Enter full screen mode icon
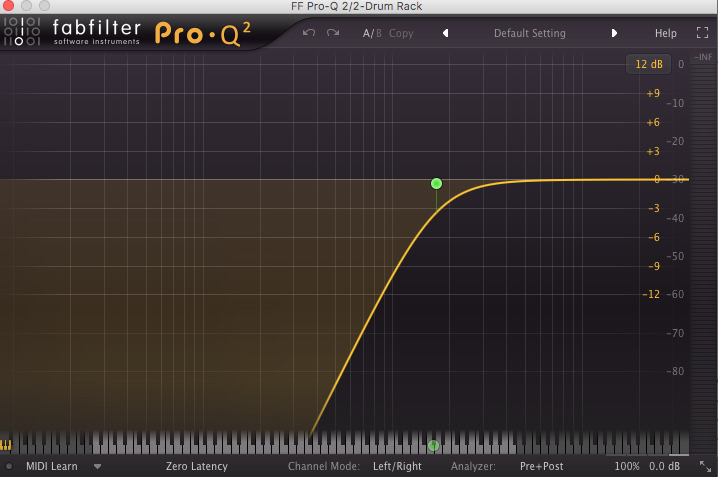 tap(702, 33)
